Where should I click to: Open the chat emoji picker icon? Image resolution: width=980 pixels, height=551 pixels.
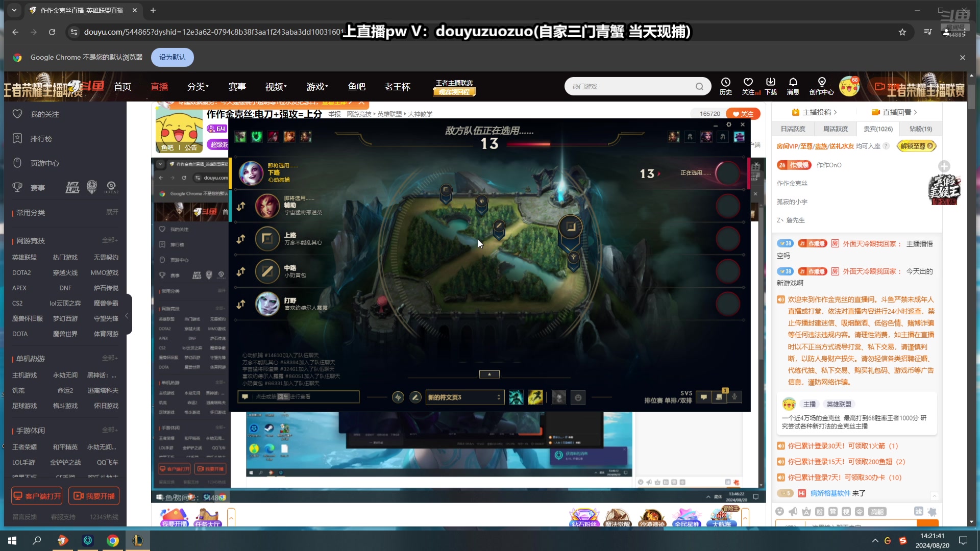[x=779, y=511]
